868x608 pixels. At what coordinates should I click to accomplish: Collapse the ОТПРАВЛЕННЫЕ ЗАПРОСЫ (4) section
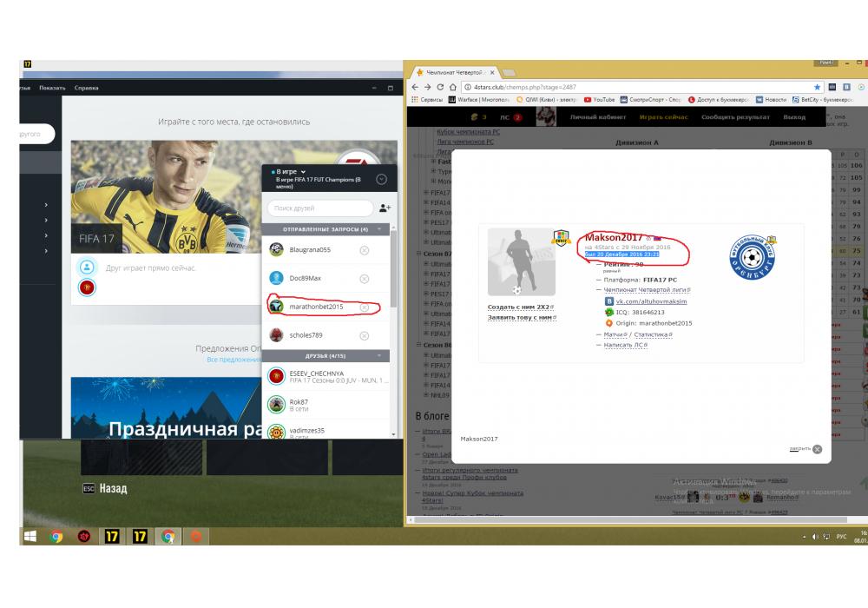(x=379, y=229)
